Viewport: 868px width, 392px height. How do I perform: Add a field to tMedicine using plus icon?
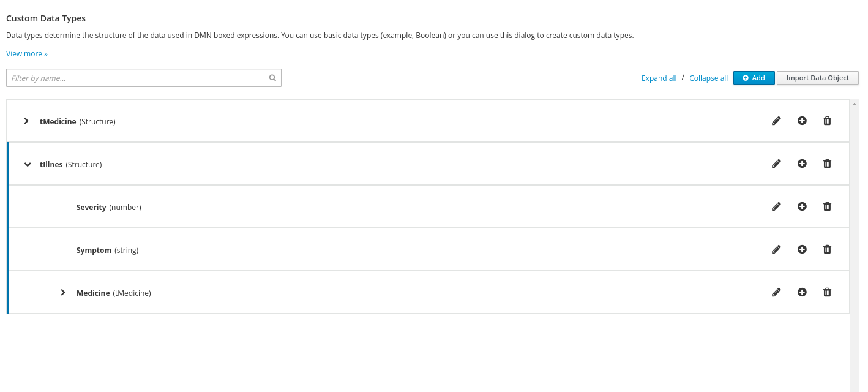click(x=802, y=121)
